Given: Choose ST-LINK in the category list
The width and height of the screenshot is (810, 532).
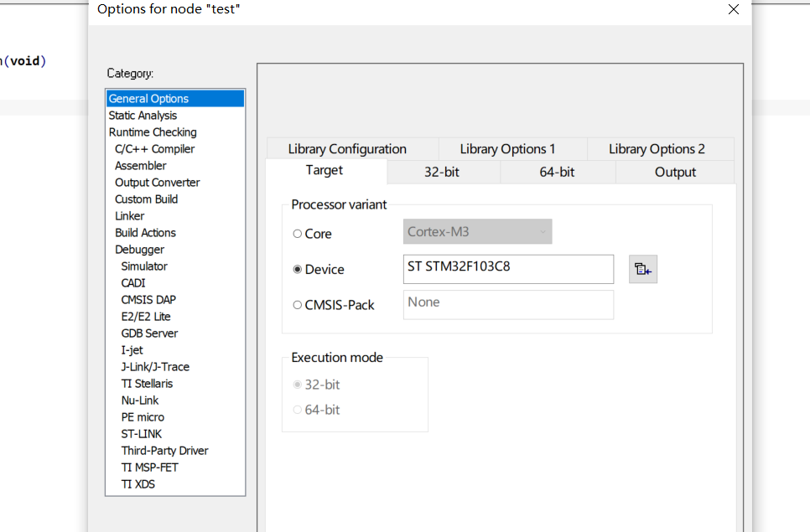Looking at the screenshot, I should [142, 434].
